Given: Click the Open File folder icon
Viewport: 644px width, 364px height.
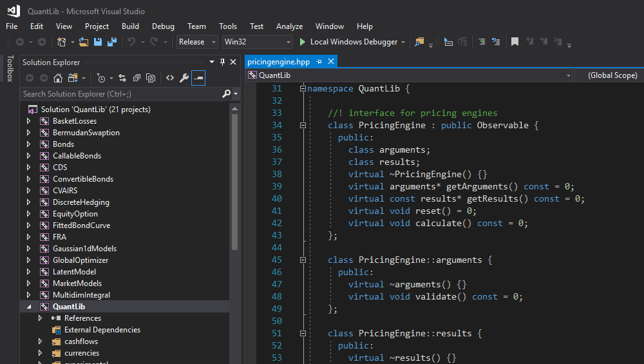Looking at the screenshot, I should (x=84, y=42).
